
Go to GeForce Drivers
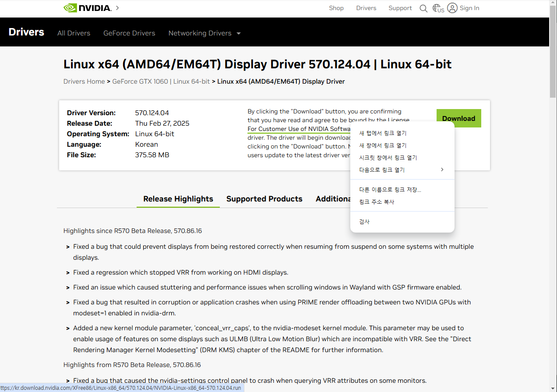129,33
